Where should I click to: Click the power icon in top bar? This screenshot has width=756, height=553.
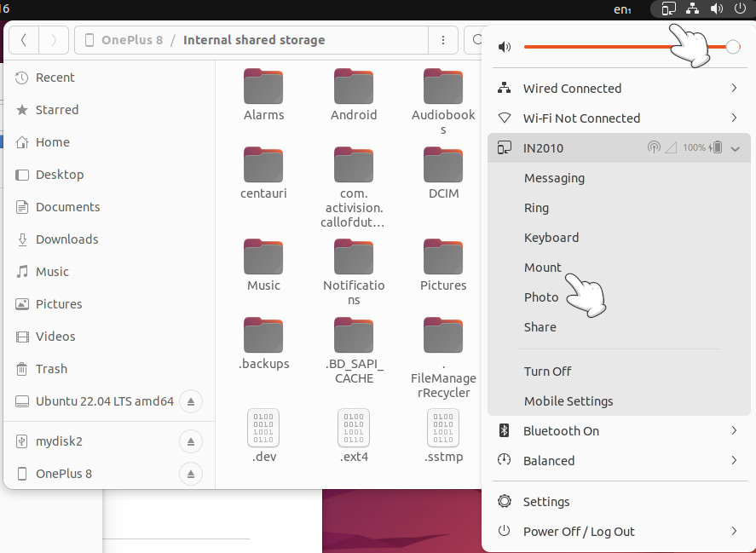[739, 9]
